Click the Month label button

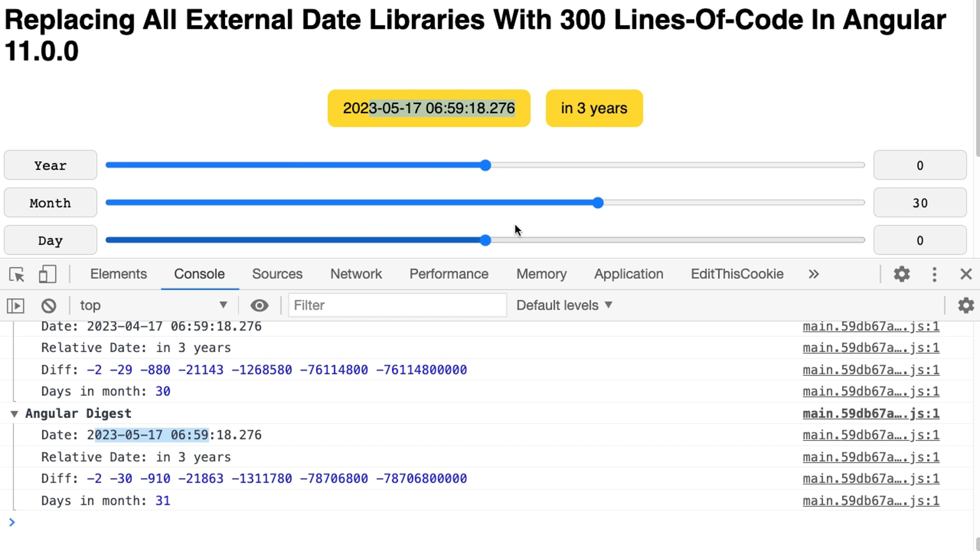[50, 203]
